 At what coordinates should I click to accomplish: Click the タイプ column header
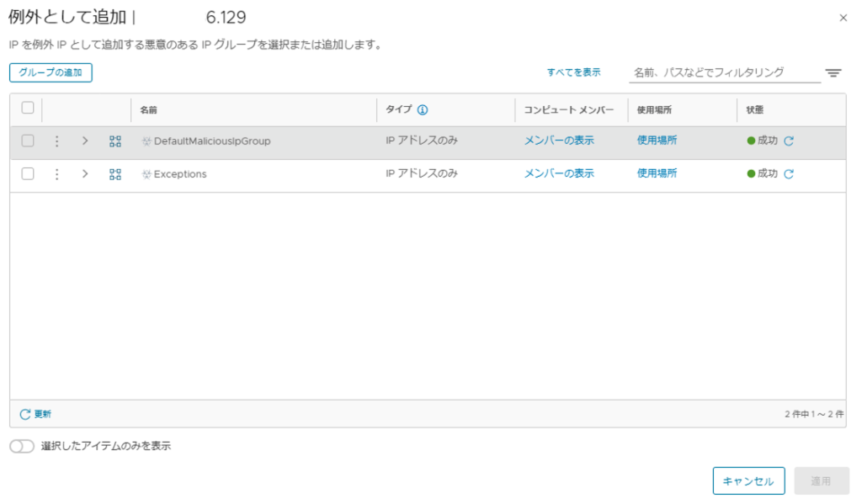tap(398, 109)
